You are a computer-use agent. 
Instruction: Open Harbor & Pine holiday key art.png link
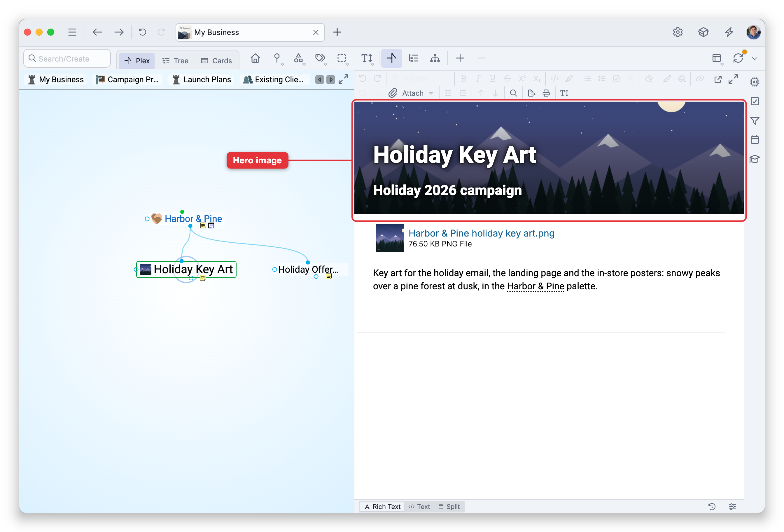482,233
